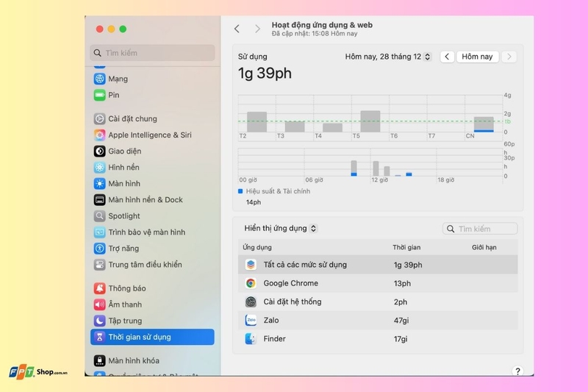Screen dimensions: 588x392
Task: Click the Cài đặt chung gear icon
Action: [x=99, y=118]
